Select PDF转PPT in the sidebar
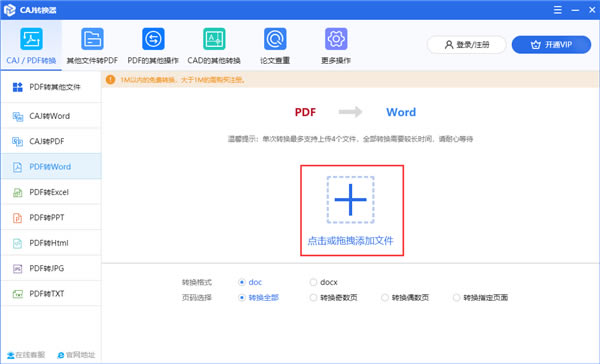Image resolution: width=600 pixels, height=364 pixels. point(51,217)
